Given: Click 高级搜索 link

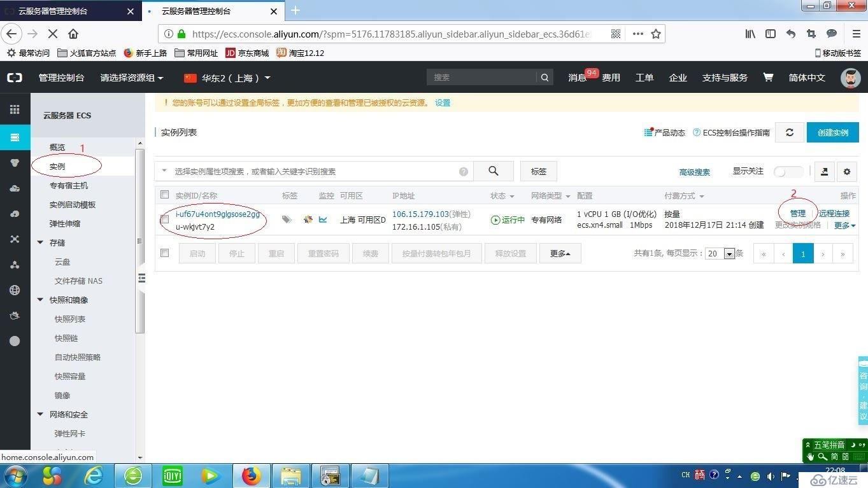Looking at the screenshot, I should [x=695, y=172].
